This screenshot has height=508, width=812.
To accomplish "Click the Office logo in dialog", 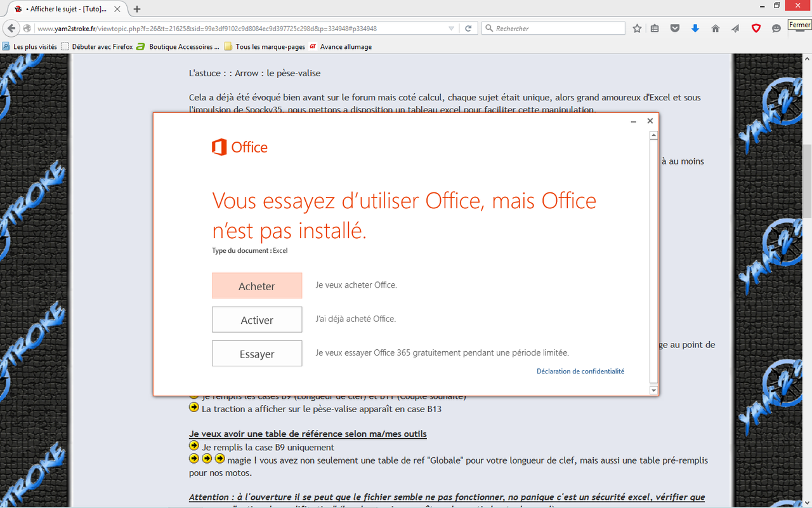I will pos(240,147).
